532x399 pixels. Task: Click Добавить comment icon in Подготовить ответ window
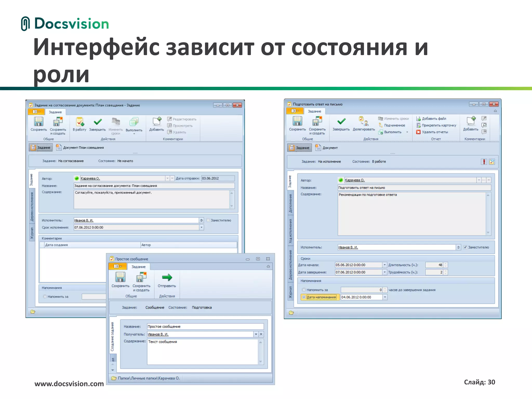pos(471,121)
